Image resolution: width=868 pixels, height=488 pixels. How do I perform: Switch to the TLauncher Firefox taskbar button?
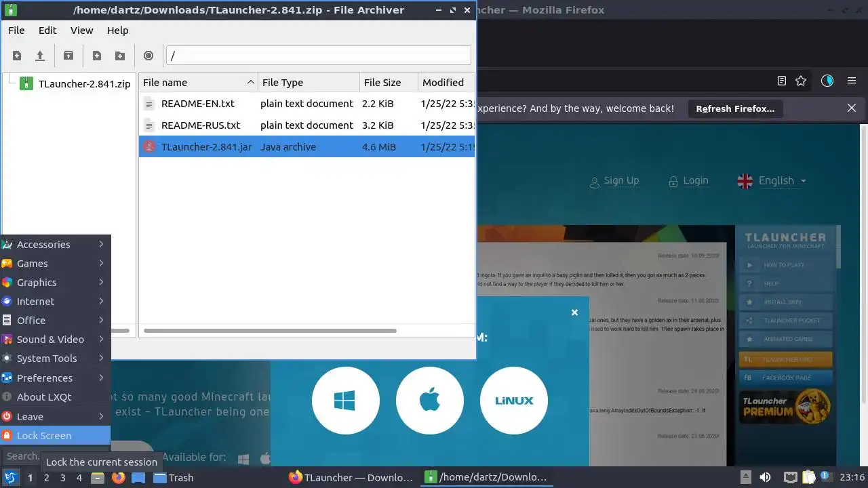[351, 478]
